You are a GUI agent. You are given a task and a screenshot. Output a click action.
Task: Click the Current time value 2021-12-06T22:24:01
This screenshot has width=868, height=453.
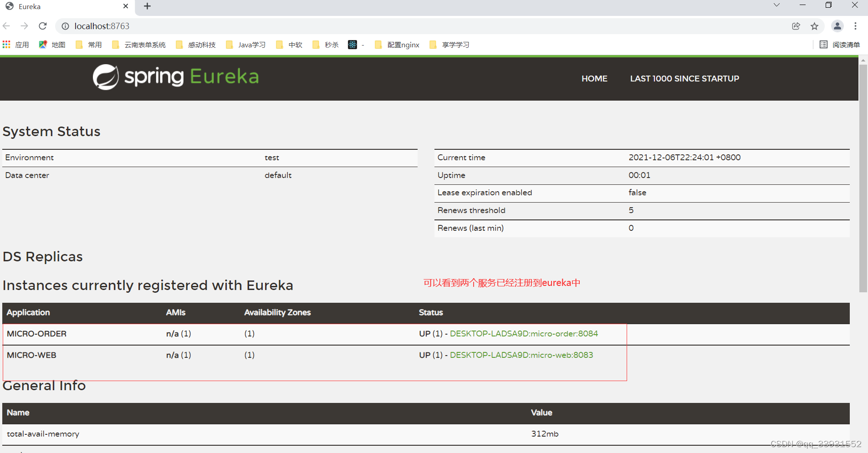(684, 158)
